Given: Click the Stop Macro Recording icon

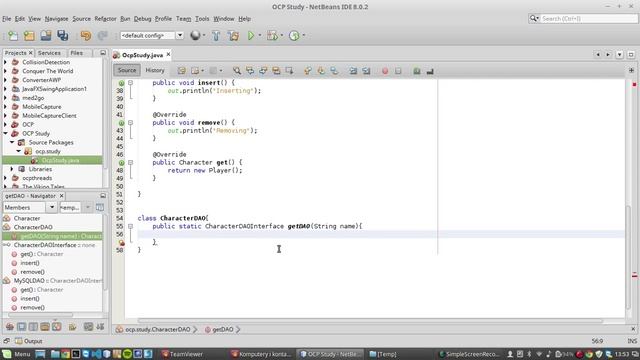Looking at the screenshot, I should tap(398, 71).
